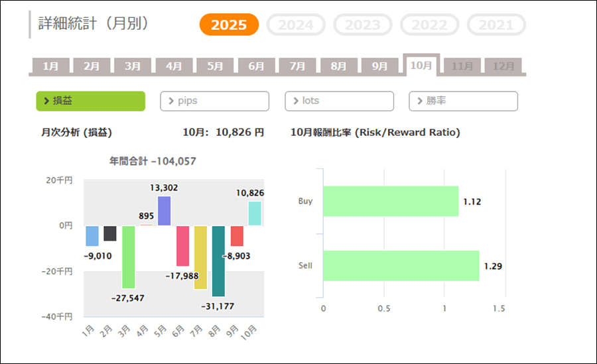Select the light green March bar
Image resolution: width=597 pixels, height=364 pixels.
click(x=128, y=257)
